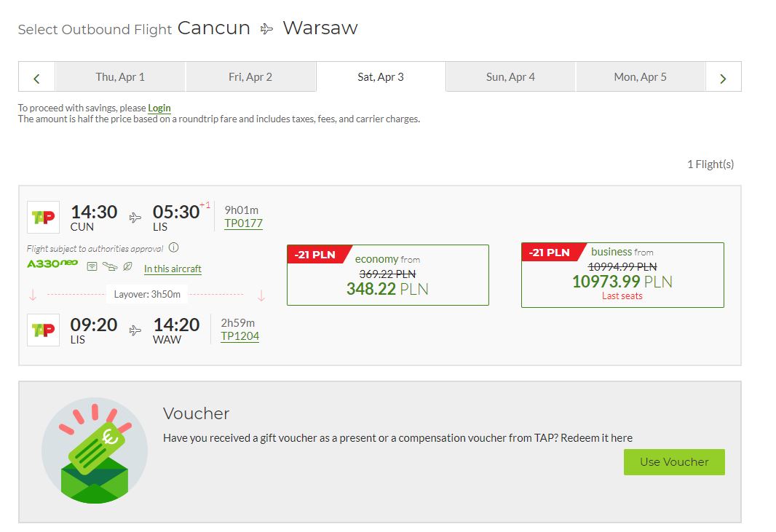
Task: Click the '1 Flight(s)' count text
Action: tap(710, 164)
